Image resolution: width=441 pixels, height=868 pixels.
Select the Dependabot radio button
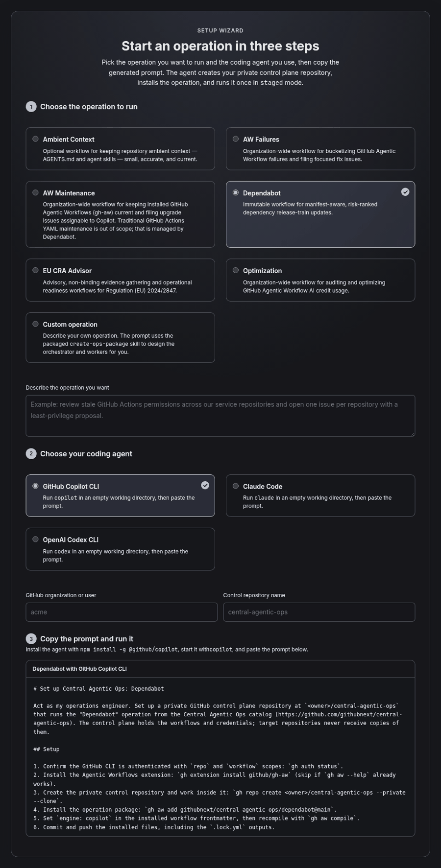[236, 193]
